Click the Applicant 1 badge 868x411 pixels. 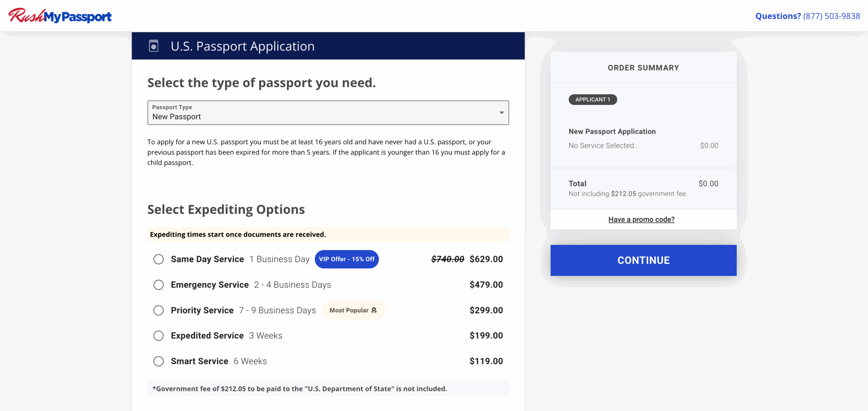[592, 99]
